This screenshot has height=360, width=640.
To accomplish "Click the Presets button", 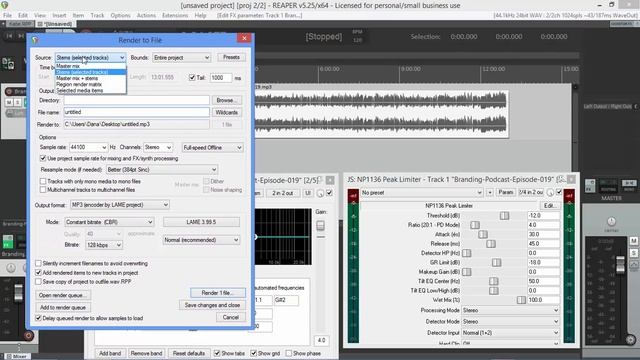I will (x=231, y=57).
